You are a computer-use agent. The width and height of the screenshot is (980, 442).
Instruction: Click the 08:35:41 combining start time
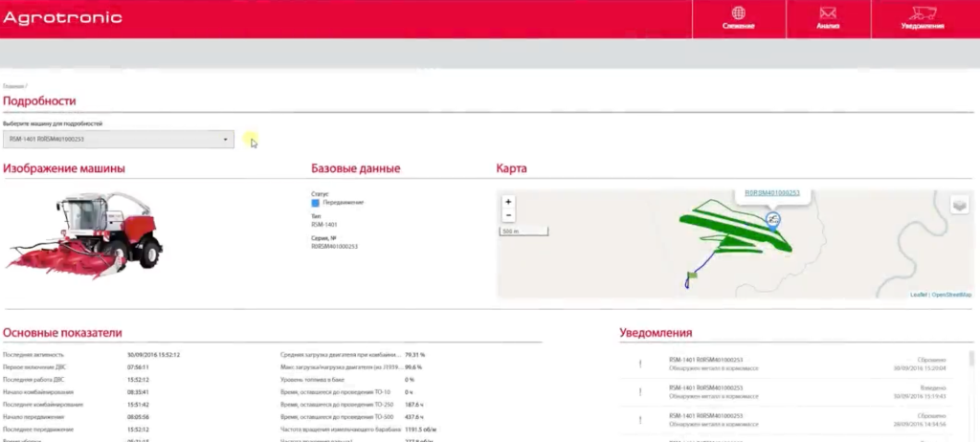138,392
